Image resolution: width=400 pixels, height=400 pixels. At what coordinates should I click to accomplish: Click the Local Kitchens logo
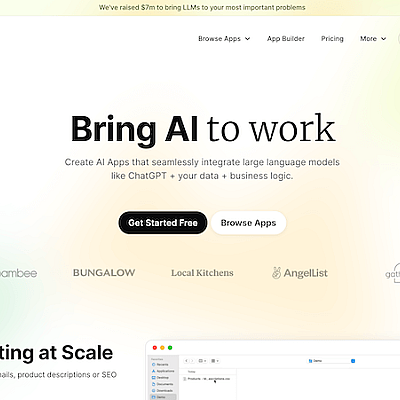pyautogui.click(x=202, y=273)
